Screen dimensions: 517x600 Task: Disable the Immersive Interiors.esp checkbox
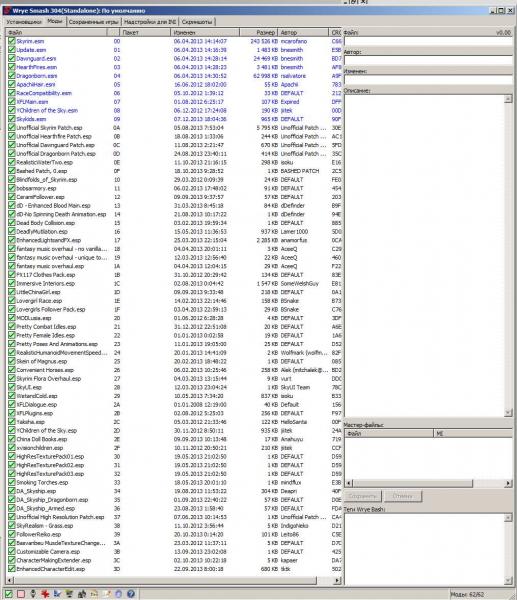tap(12, 283)
